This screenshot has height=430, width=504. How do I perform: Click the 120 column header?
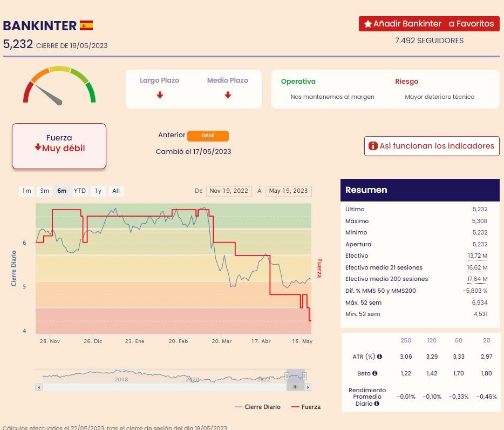432,340
